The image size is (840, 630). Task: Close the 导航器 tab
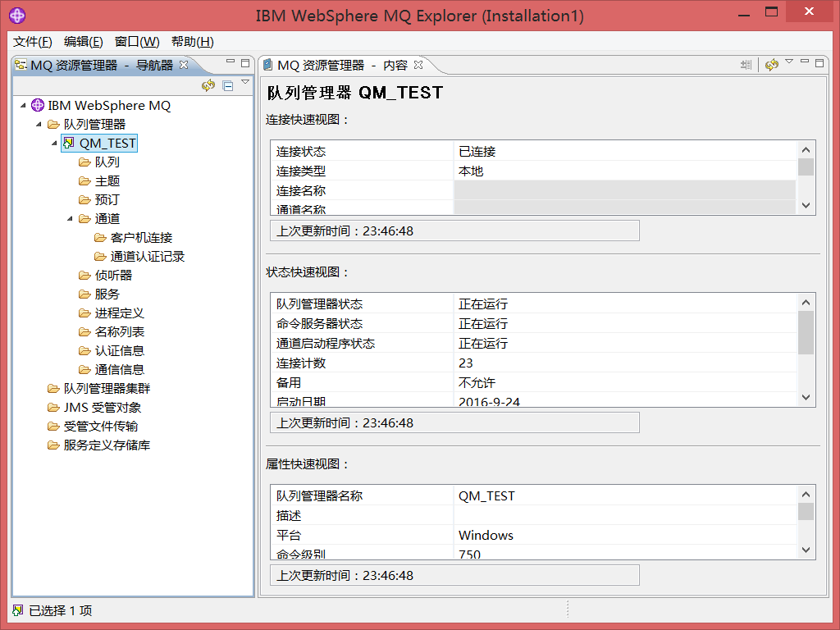pyautogui.click(x=184, y=65)
